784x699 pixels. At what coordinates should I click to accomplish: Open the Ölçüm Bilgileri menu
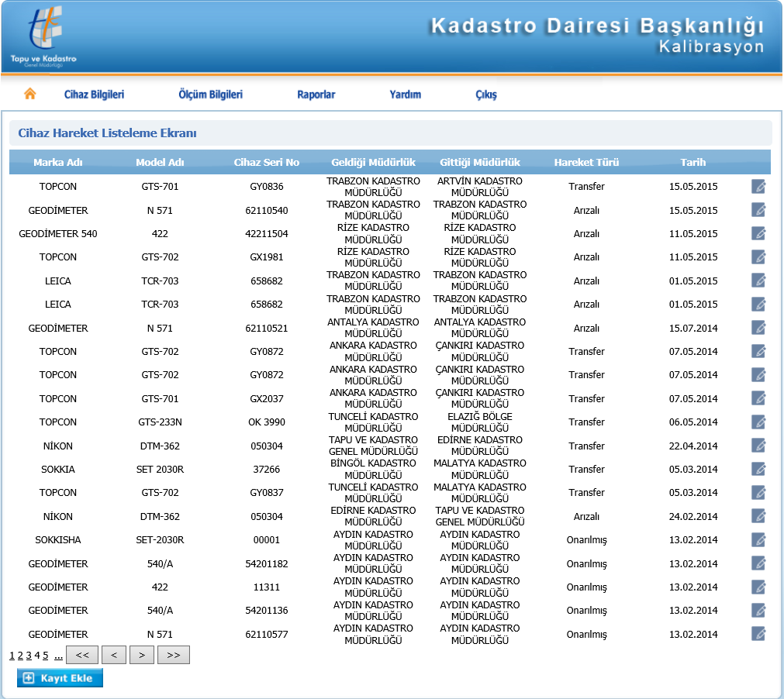pos(210,95)
